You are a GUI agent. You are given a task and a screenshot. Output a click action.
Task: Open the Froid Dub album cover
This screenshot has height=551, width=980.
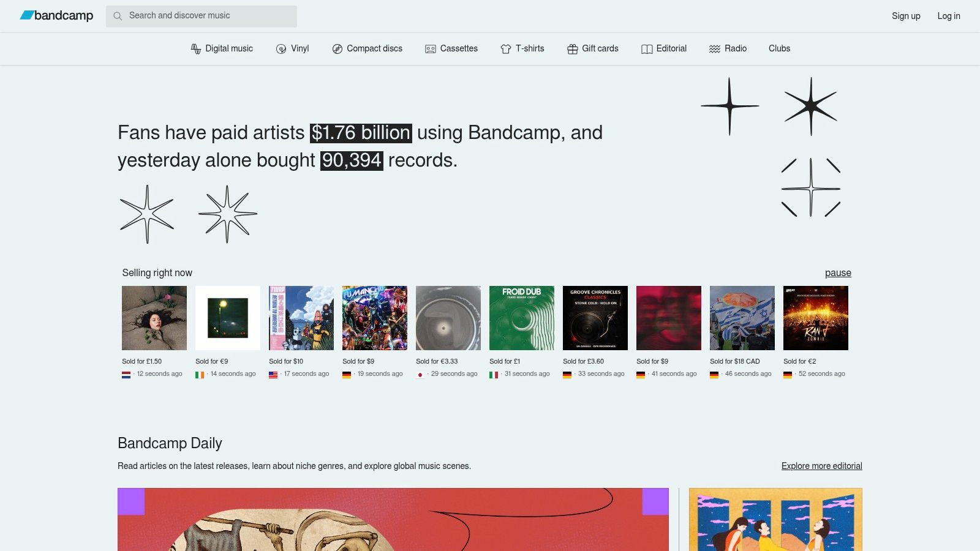click(522, 318)
